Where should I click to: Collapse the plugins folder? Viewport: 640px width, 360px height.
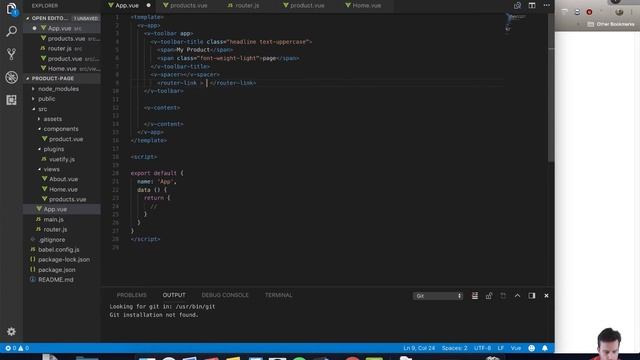click(53, 149)
